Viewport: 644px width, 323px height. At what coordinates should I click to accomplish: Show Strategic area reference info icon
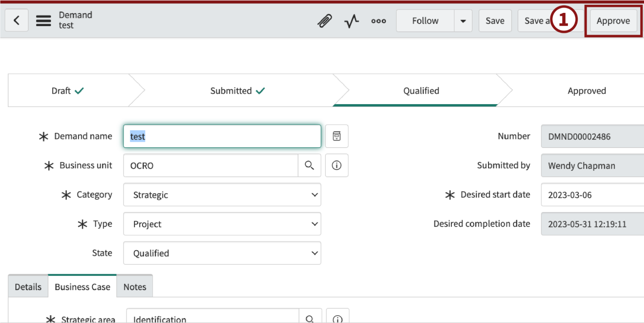tap(337, 318)
